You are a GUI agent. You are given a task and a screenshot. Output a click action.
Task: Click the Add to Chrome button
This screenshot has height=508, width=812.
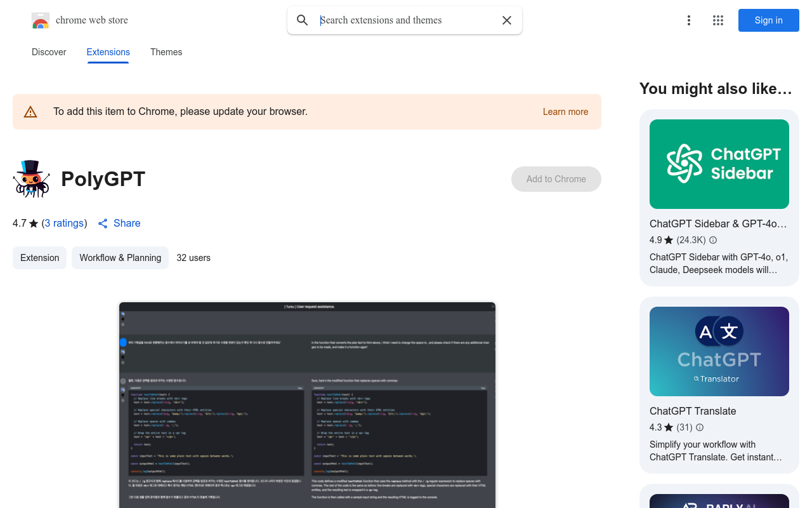(556, 179)
